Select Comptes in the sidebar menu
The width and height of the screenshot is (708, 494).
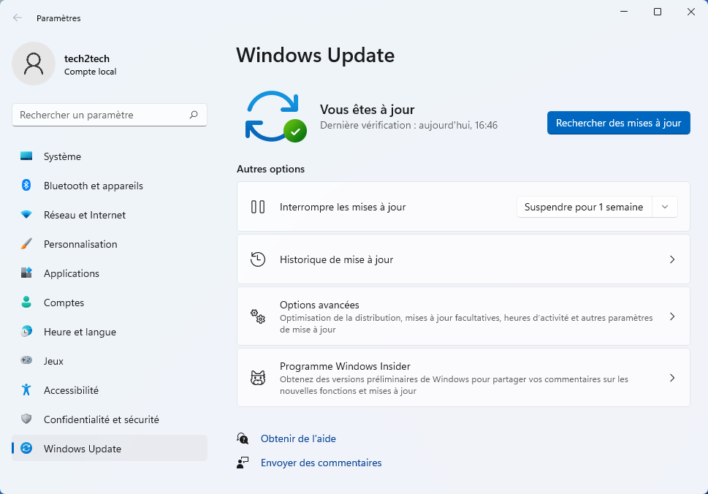pyautogui.click(x=63, y=303)
